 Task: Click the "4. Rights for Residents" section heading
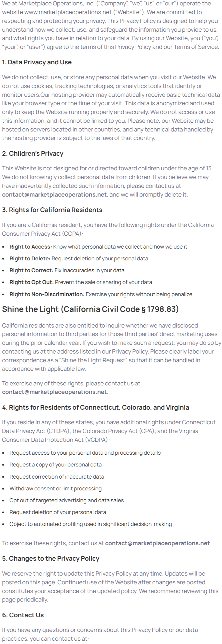click(96, 408)
